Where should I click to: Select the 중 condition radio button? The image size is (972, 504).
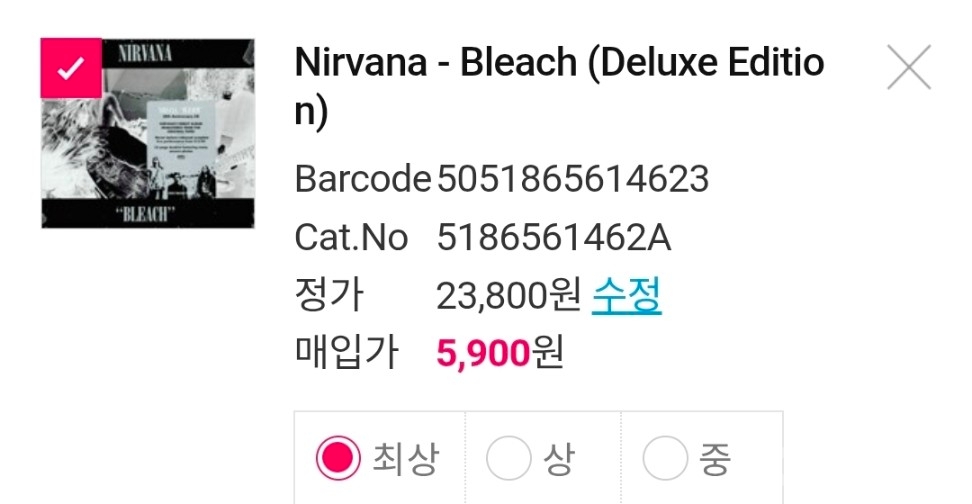pyautogui.click(x=665, y=460)
